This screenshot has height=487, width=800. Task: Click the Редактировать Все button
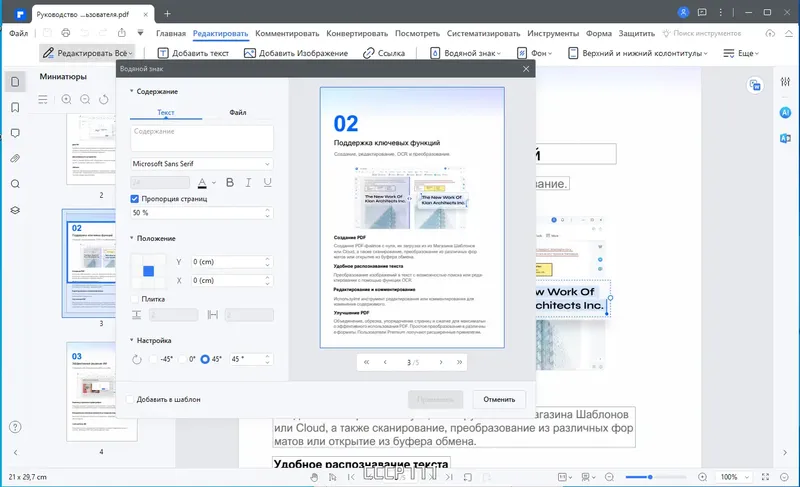(x=87, y=53)
